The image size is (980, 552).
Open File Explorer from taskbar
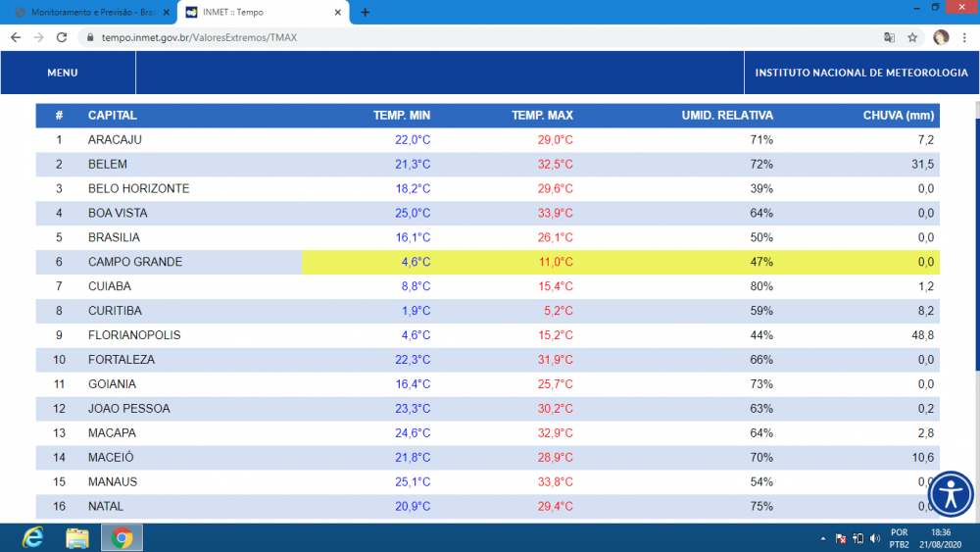pyautogui.click(x=77, y=537)
